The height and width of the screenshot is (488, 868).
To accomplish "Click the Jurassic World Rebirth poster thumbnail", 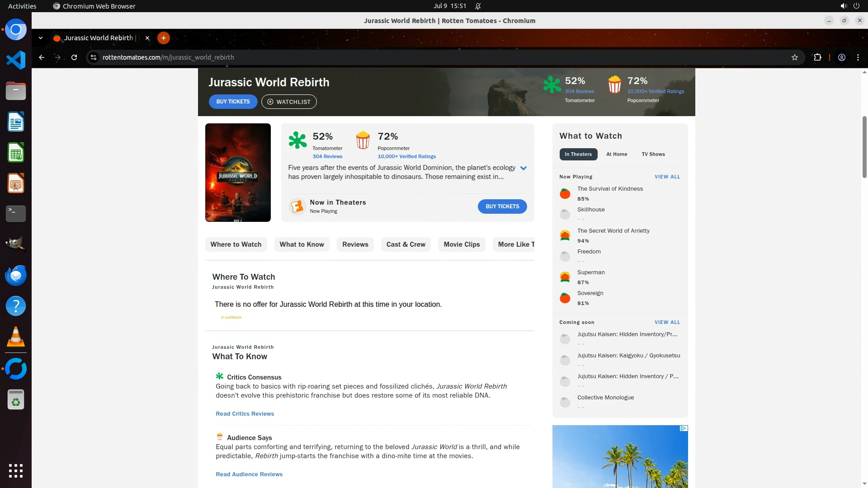I will (238, 173).
